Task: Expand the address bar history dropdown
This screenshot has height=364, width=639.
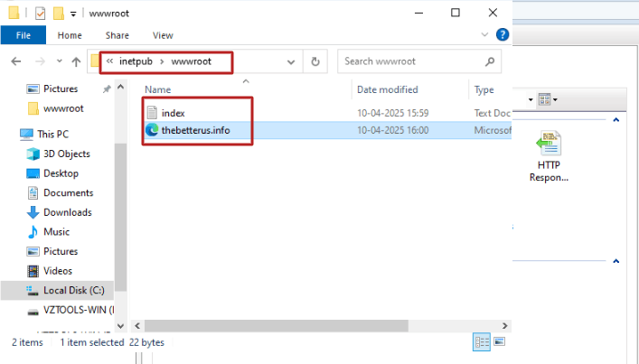Action: pyautogui.click(x=291, y=62)
